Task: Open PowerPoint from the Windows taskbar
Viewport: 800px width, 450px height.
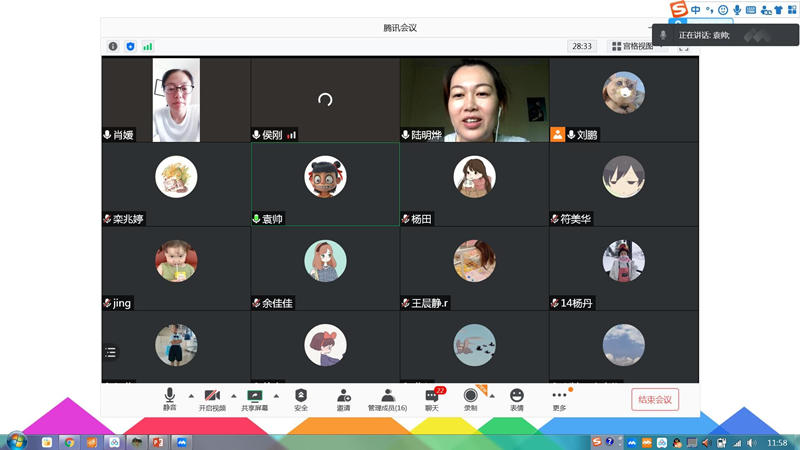Action: tap(158, 441)
